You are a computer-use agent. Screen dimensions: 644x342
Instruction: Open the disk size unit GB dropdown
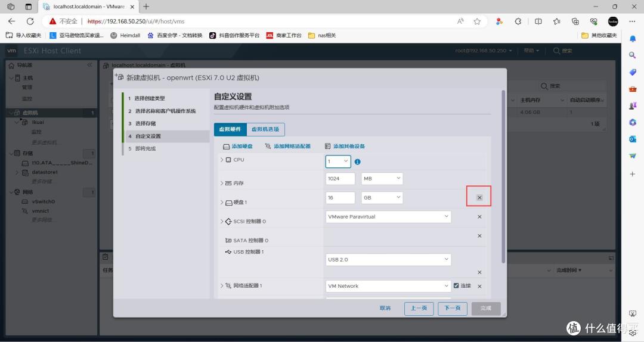pyautogui.click(x=382, y=197)
